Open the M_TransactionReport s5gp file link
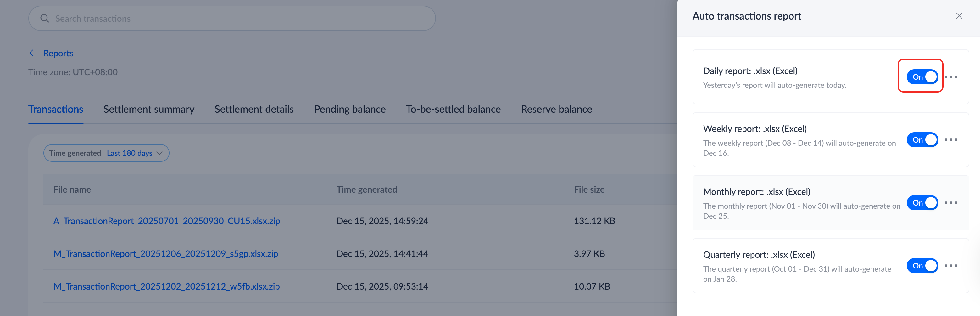The height and width of the screenshot is (316, 980). 165,254
